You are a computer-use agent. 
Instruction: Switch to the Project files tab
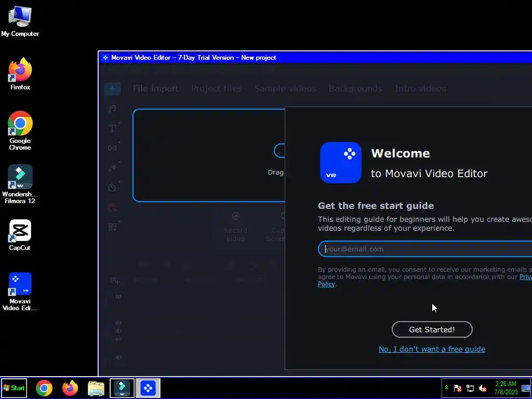pyautogui.click(x=217, y=88)
